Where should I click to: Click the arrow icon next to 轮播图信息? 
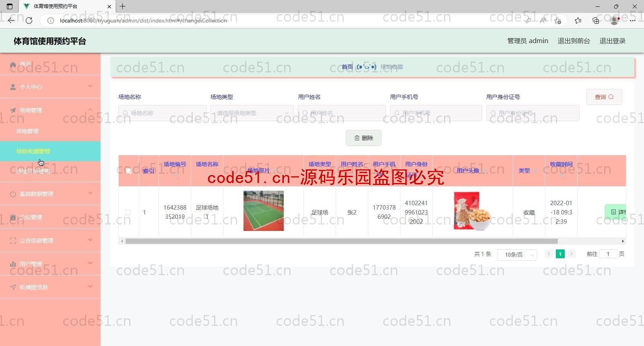click(13, 287)
